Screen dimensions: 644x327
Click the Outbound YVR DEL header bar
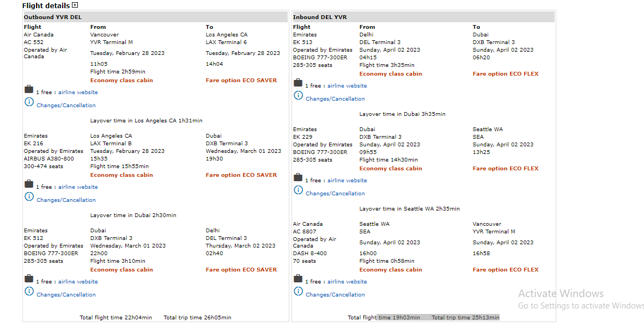tap(155, 17)
